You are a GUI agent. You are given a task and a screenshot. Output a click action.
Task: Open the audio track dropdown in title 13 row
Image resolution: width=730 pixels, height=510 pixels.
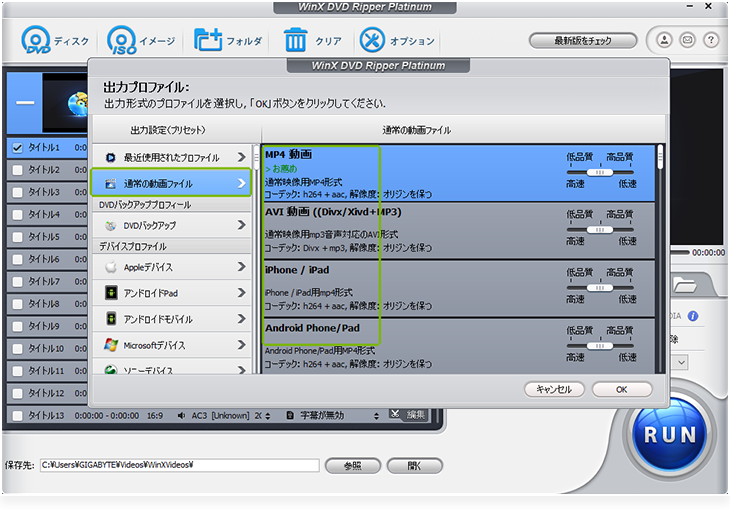268,416
